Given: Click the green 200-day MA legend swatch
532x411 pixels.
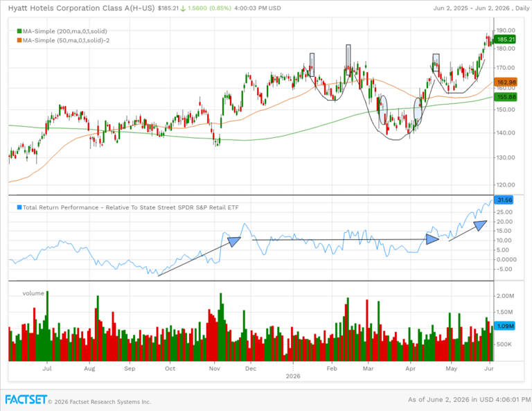Looking at the screenshot, I should 19,31.
